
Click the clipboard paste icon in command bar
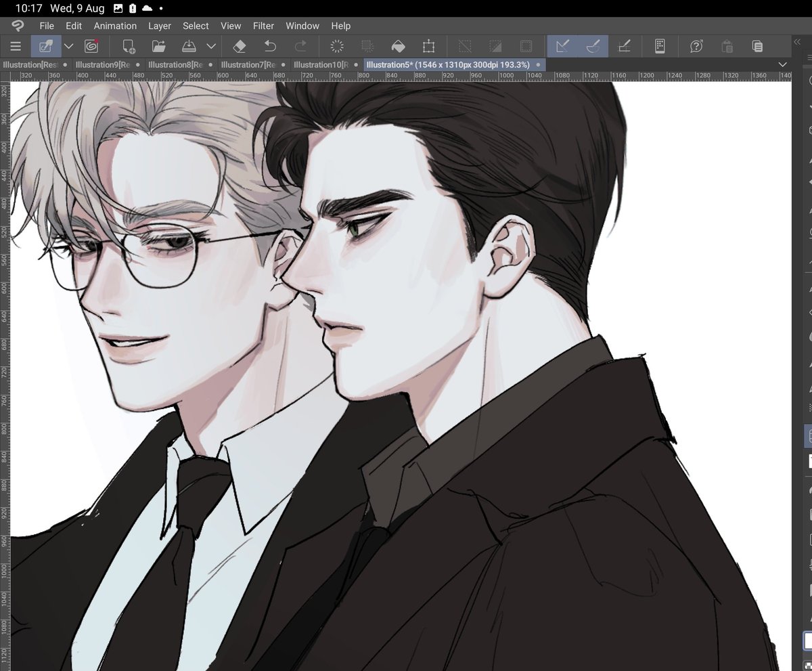tap(727, 46)
